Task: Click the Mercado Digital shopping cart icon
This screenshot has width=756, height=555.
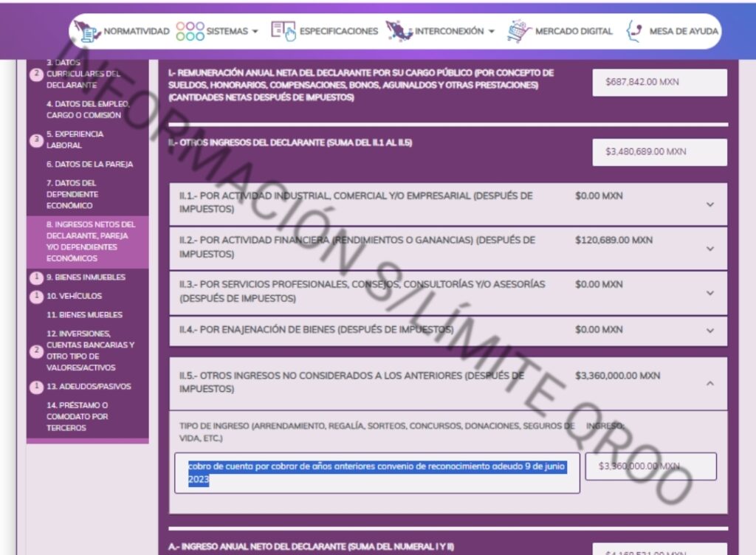Action: tap(520, 32)
